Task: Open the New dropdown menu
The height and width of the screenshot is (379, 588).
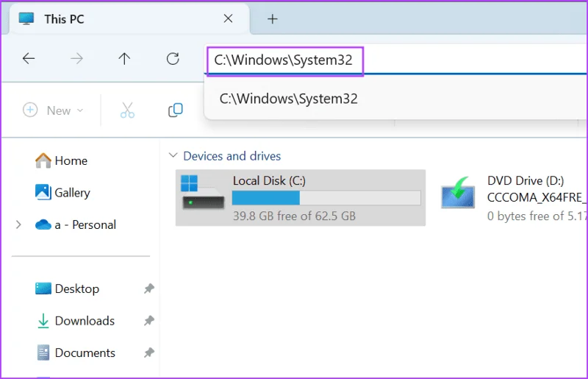Action: (x=53, y=110)
